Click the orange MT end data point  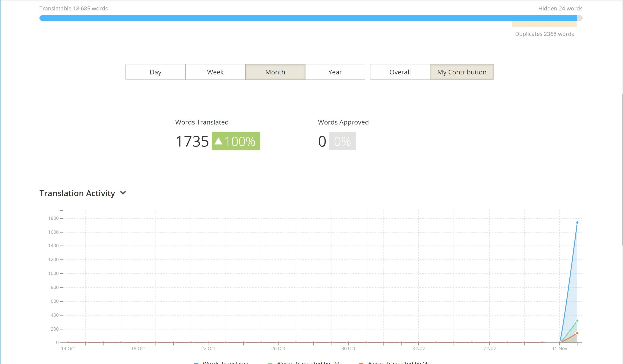pyautogui.click(x=577, y=333)
